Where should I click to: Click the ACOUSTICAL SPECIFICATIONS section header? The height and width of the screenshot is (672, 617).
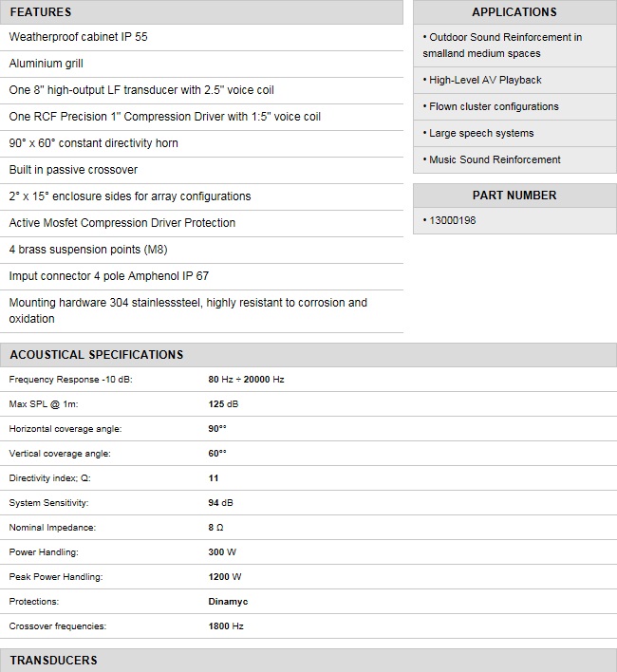point(96,355)
